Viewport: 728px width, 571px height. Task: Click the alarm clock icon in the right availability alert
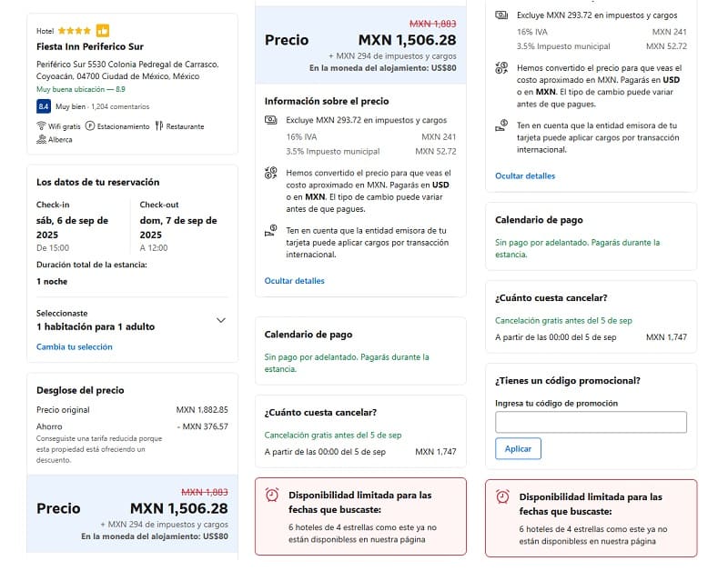point(502,496)
